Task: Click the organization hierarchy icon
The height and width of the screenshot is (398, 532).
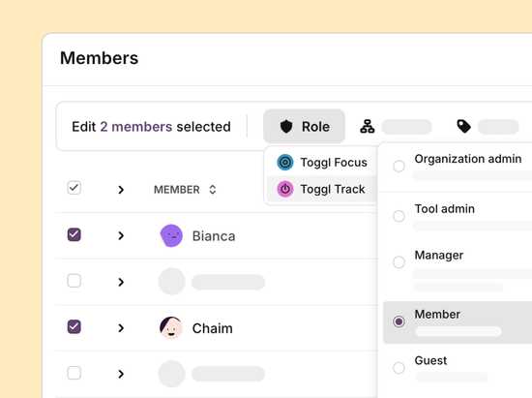Action: 368,126
